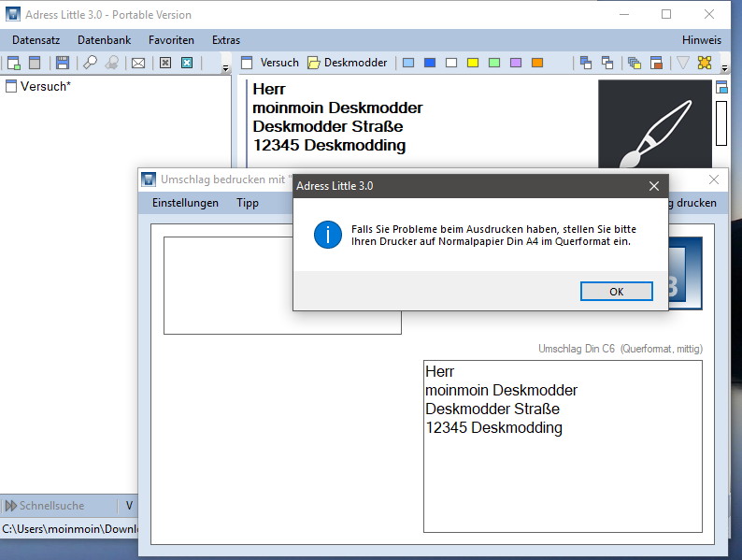Select Versuch* entry in the left list
This screenshot has height=560, width=742.
coord(38,86)
